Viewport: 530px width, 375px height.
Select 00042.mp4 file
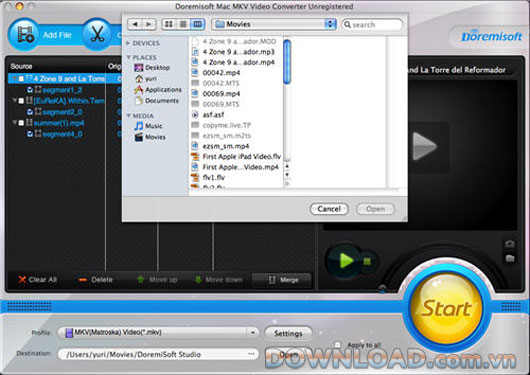[236, 73]
